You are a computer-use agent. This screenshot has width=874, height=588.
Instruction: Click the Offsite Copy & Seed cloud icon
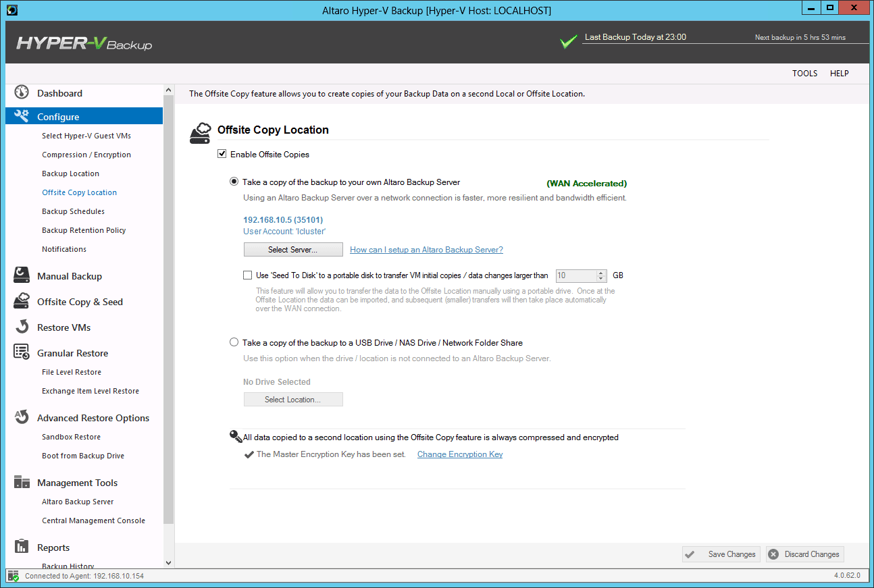click(x=22, y=301)
